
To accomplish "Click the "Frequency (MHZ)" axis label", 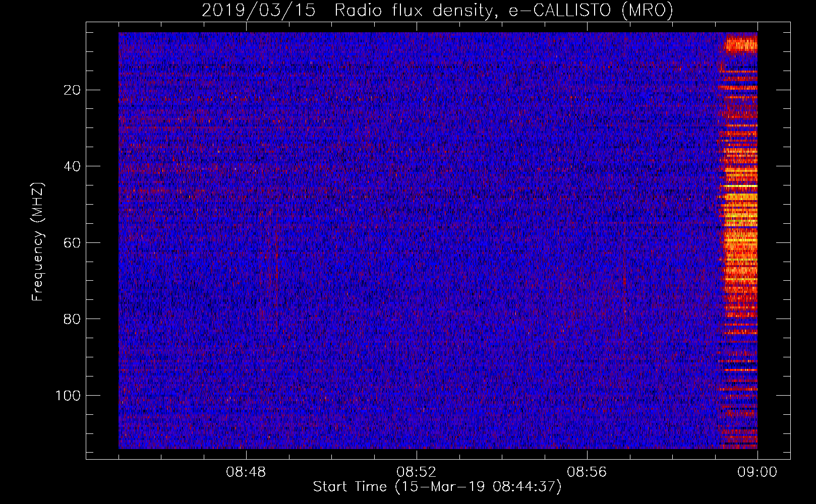I will (38, 241).
